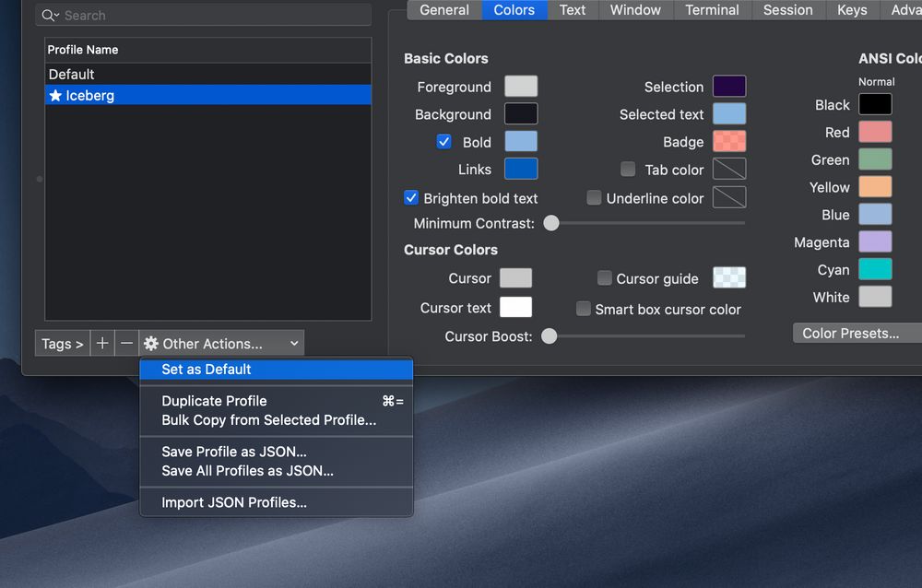This screenshot has width=922, height=588.
Task: Click the remove profile minus icon
Action: pos(126,344)
